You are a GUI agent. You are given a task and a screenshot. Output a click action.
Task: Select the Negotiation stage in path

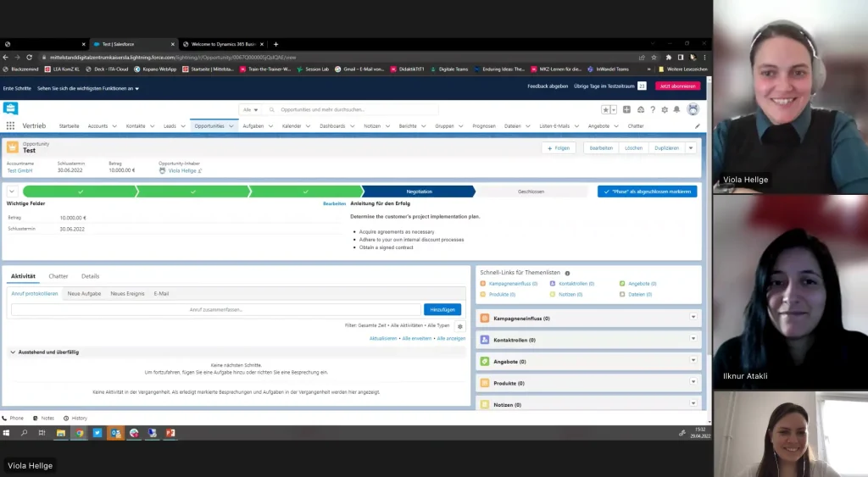pos(419,191)
